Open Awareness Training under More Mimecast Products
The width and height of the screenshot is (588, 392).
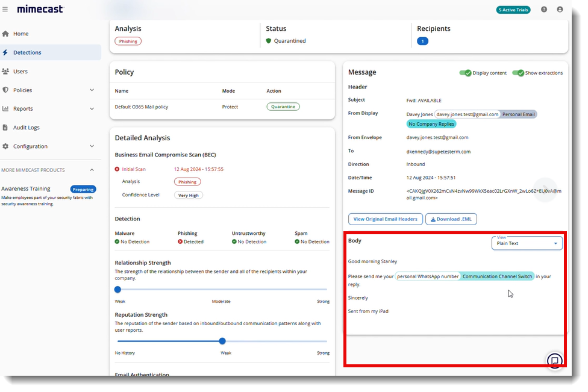[25, 188]
